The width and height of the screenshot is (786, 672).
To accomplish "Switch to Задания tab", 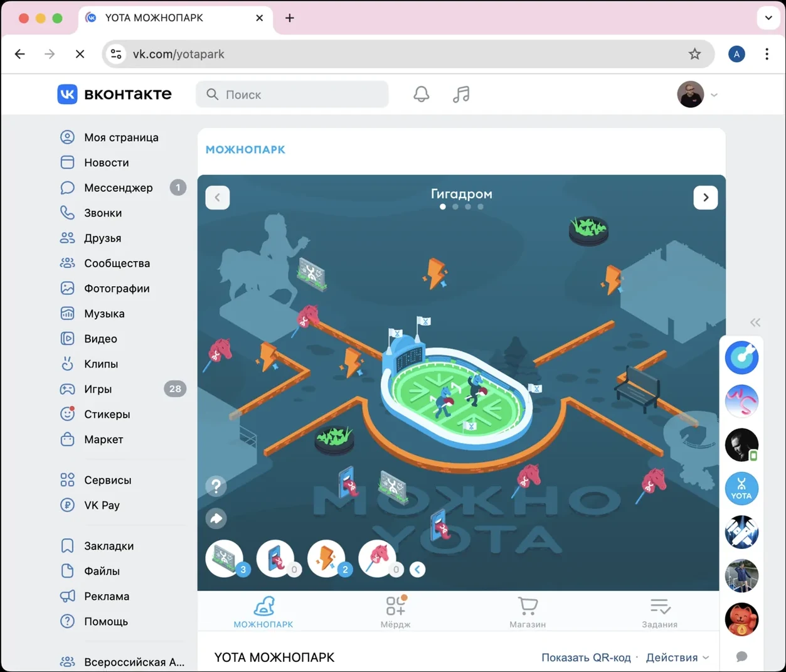I will tap(660, 612).
